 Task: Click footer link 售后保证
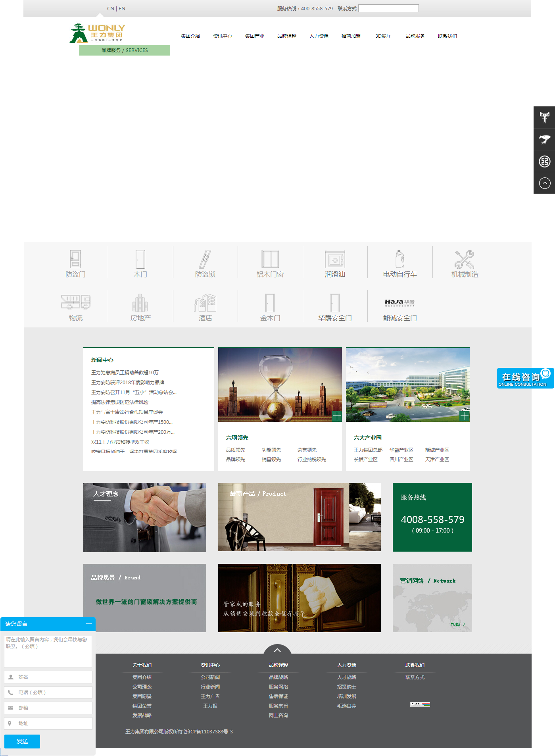click(278, 696)
